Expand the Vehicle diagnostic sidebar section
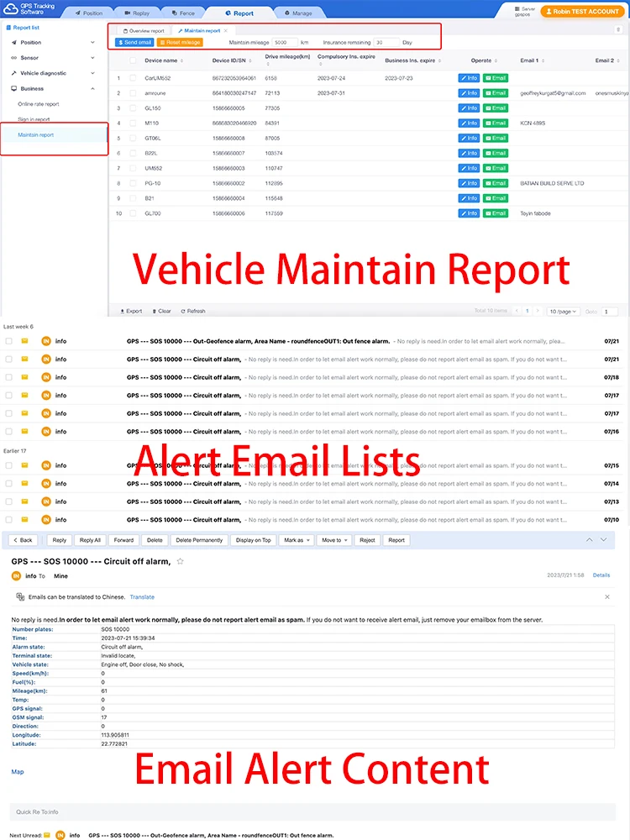The height and width of the screenshot is (840, 630). (92, 73)
